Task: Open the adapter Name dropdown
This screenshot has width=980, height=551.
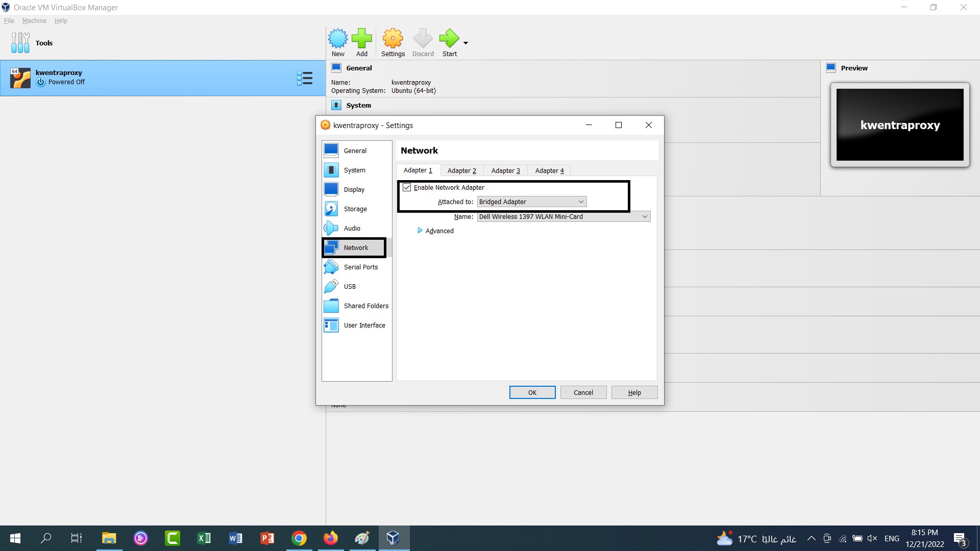Action: coord(563,216)
